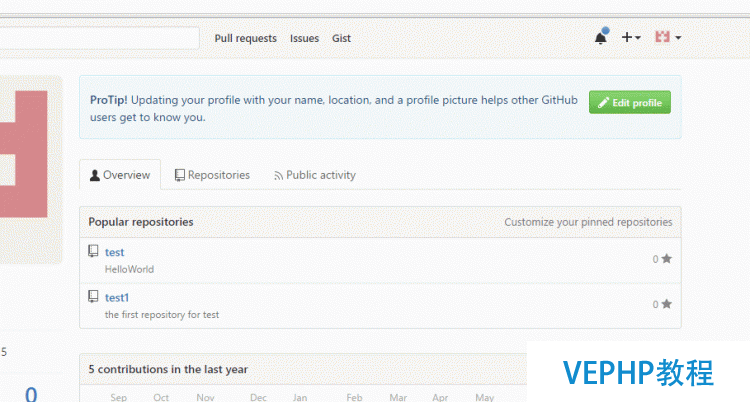Switch to the Repositories tab
The image size is (750, 402).
[x=212, y=175]
